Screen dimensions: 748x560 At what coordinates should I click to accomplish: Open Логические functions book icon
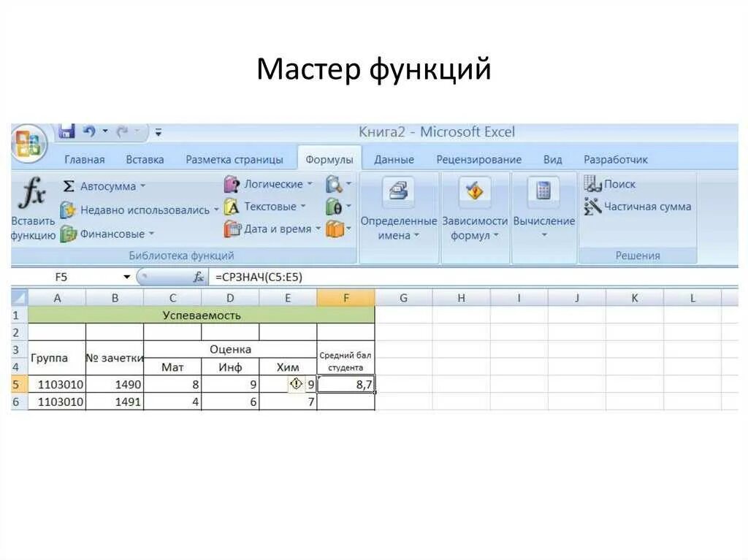tap(232, 184)
